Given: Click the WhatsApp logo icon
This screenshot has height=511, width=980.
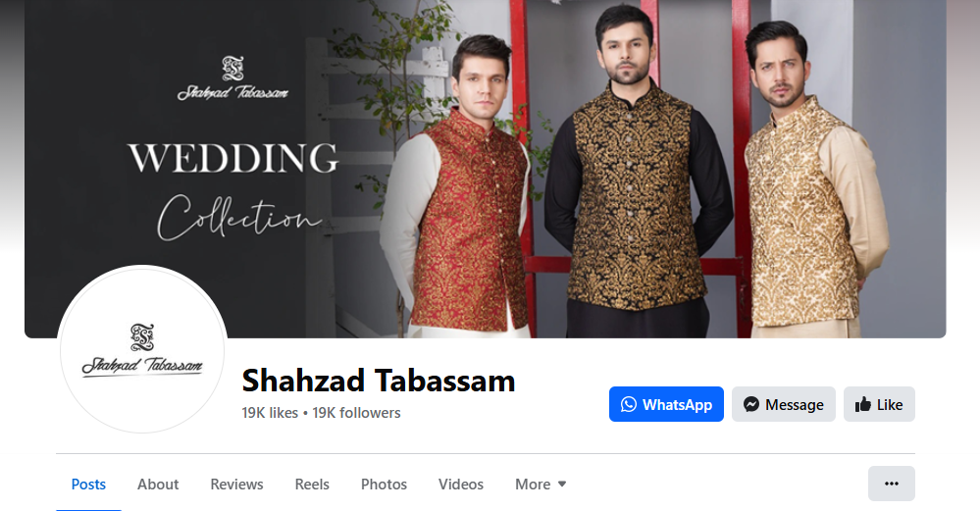Looking at the screenshot, I should 629,404.
